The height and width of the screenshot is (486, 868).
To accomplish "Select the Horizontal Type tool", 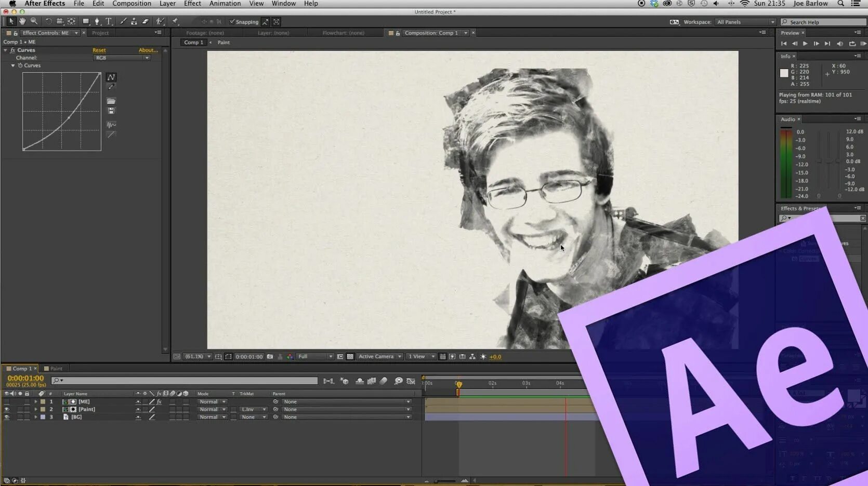I will point(109,21).
